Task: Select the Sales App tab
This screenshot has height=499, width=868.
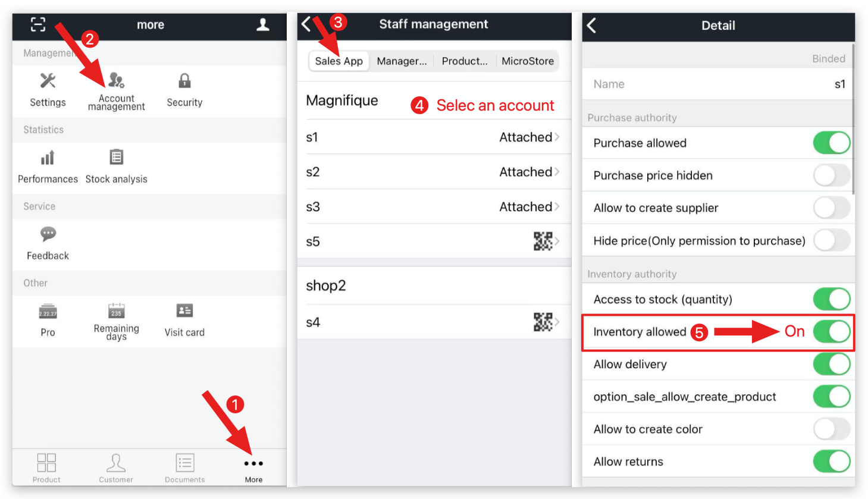Action: click(339, 61)
